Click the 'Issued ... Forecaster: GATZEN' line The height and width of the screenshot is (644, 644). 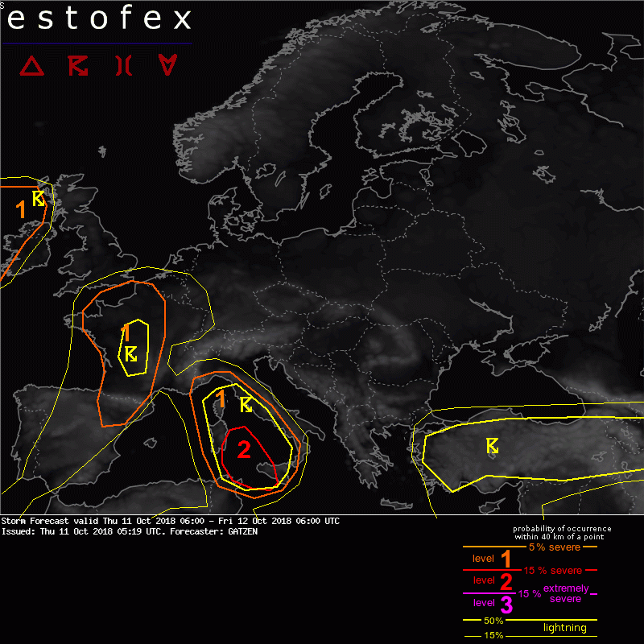[x=130, y=531]
